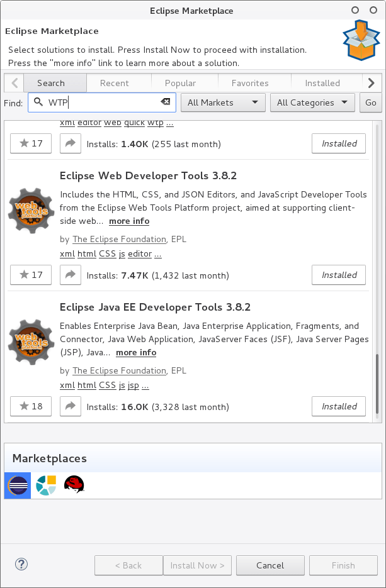Click the Eclipse Web Developer Tools 3.8.2 title
386x588 pixels.
[149, 175]
